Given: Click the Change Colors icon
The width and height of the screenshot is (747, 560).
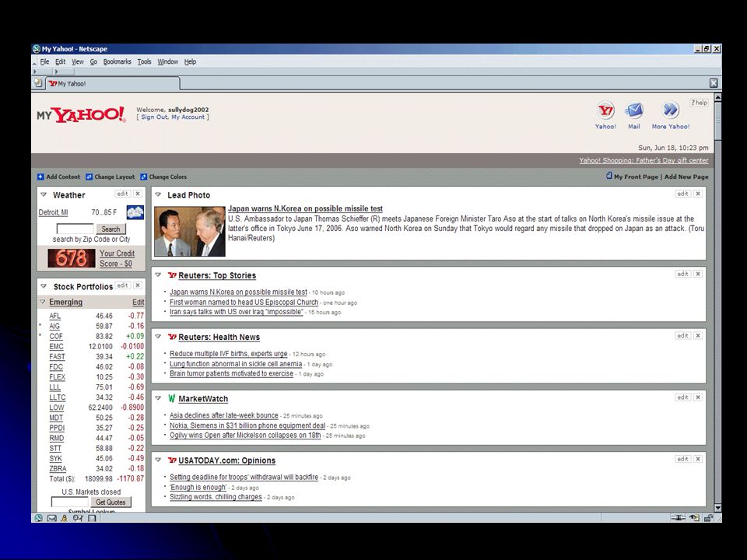Looking at the screenshot, I should (x=143, y=177).
